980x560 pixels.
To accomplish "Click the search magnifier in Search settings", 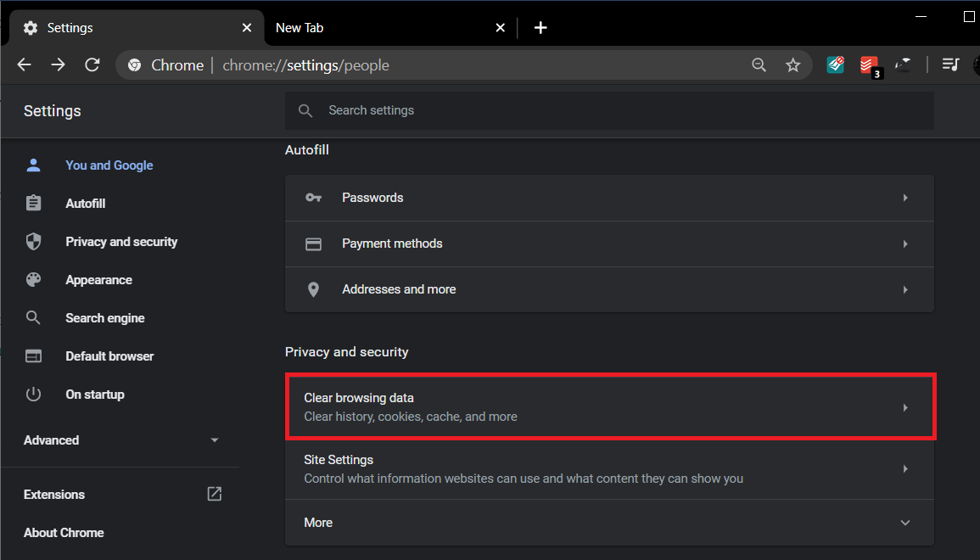I will click(305, 110).
